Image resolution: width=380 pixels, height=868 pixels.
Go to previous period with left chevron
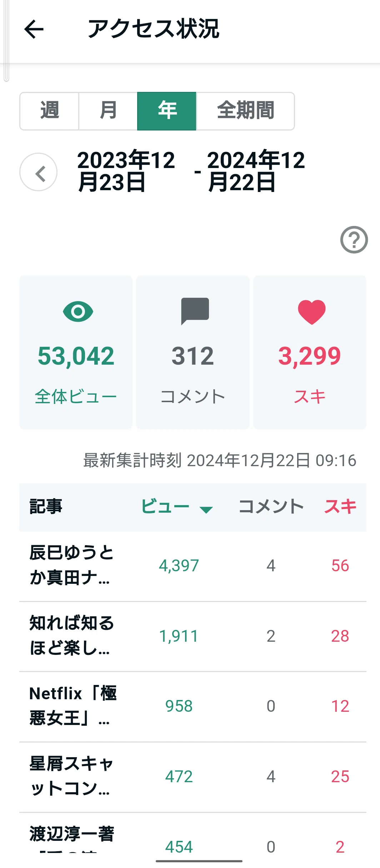39,172
